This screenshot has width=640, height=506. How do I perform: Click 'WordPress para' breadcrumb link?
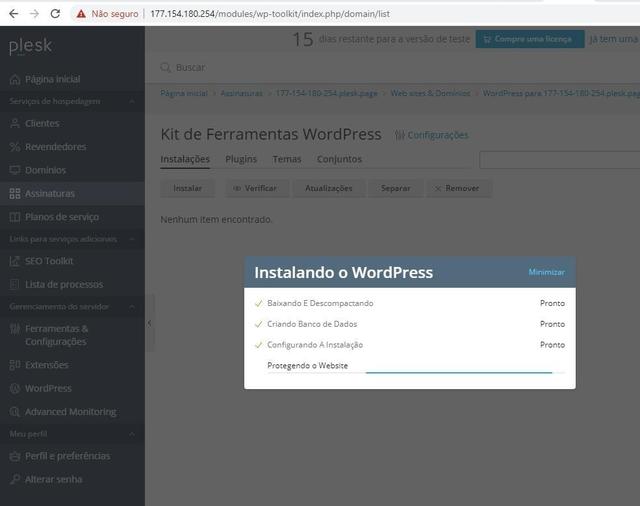pos(561,93)
